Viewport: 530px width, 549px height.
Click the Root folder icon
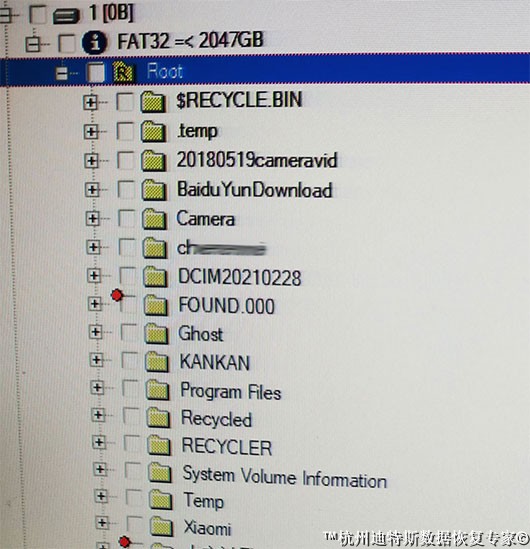[x=123, y=72]
